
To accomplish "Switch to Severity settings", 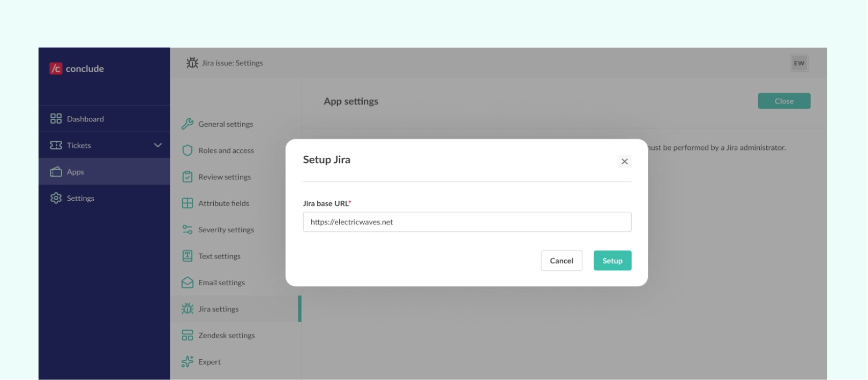I will (x=236, y=230).
